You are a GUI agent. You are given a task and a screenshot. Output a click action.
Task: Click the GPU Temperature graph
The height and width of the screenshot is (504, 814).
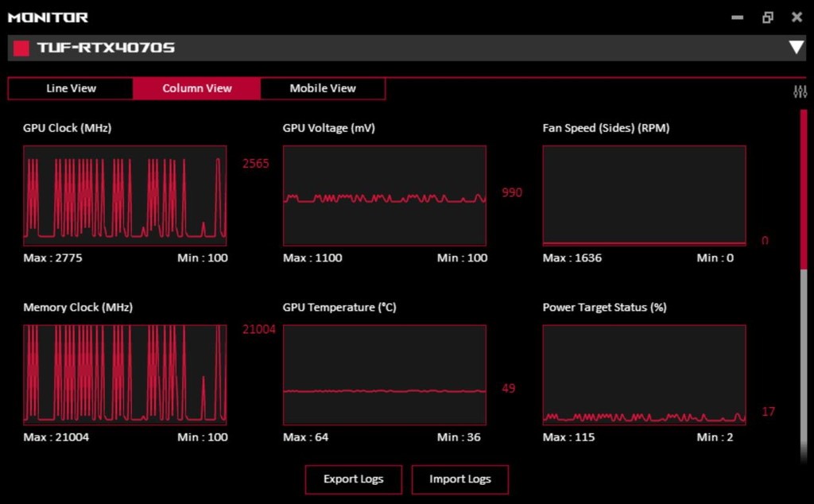pos(385,374)
